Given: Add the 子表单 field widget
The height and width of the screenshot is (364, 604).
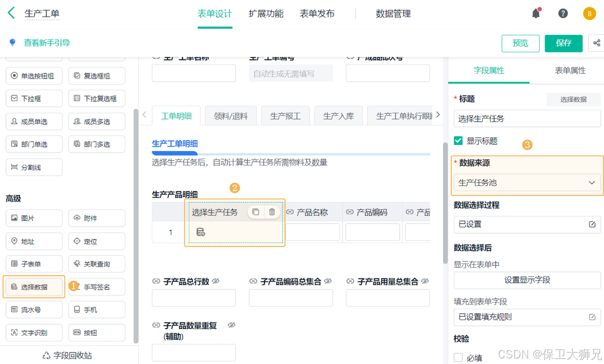Looking at the screenshot, I should point(34,264).
